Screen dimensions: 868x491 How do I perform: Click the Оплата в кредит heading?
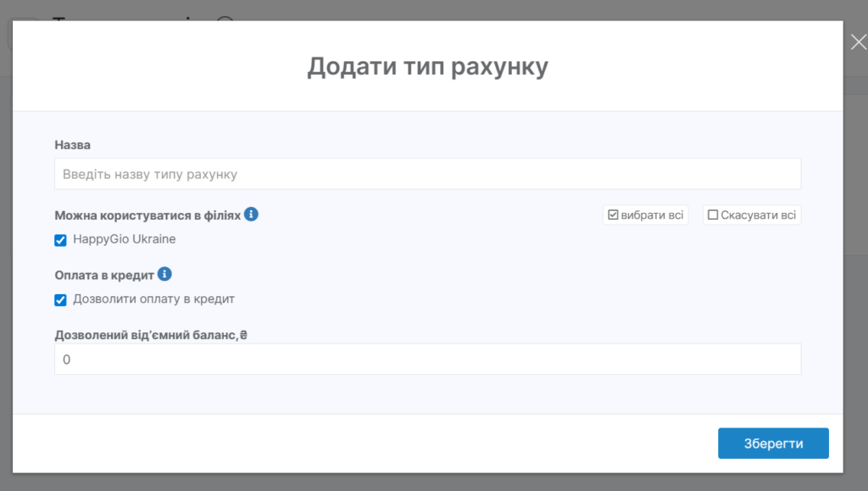(x=103, y=275)
